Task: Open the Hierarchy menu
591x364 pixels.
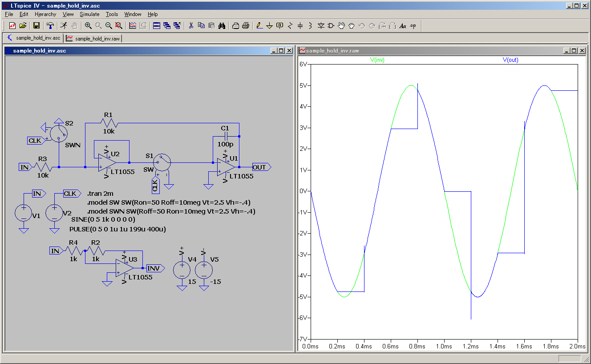Action: (x=45, y=14)
